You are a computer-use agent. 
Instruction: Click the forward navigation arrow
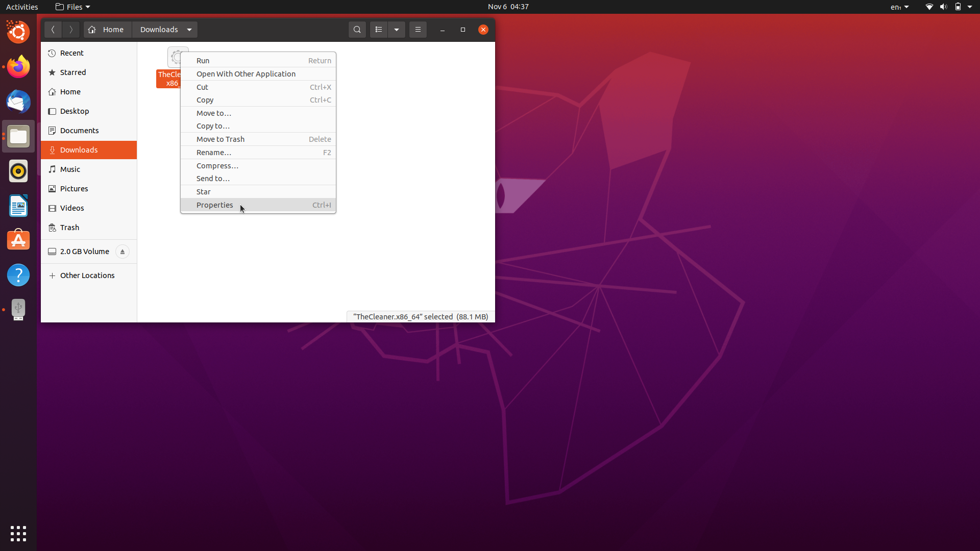[71, 30]
